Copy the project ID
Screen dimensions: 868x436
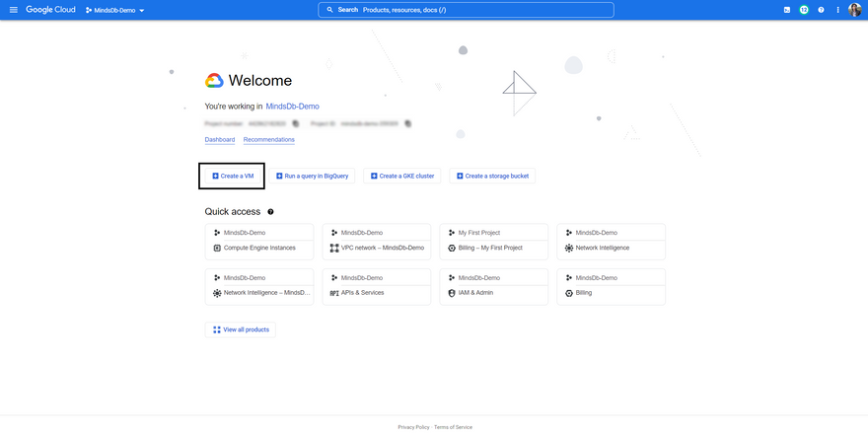coord(408,123)
